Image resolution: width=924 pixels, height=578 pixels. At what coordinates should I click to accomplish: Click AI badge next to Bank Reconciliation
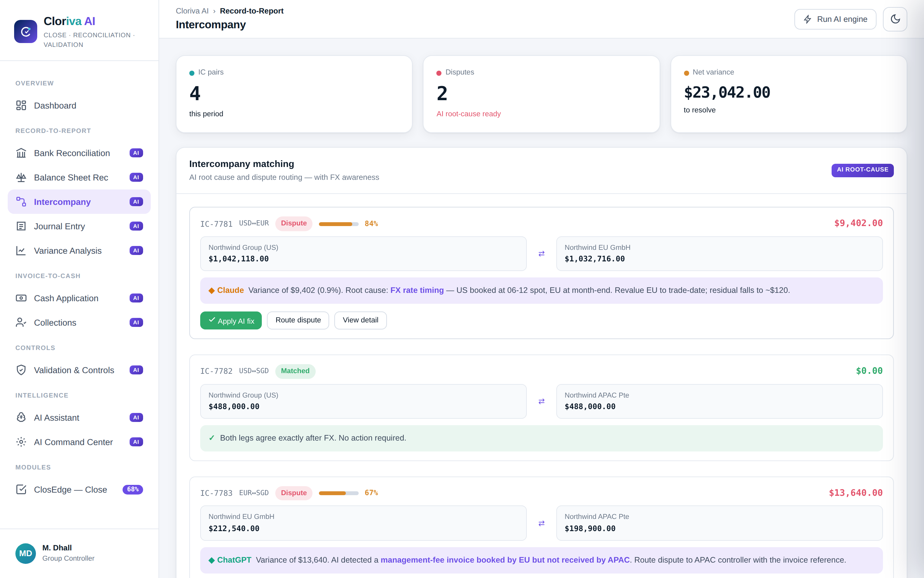(136, 153)
